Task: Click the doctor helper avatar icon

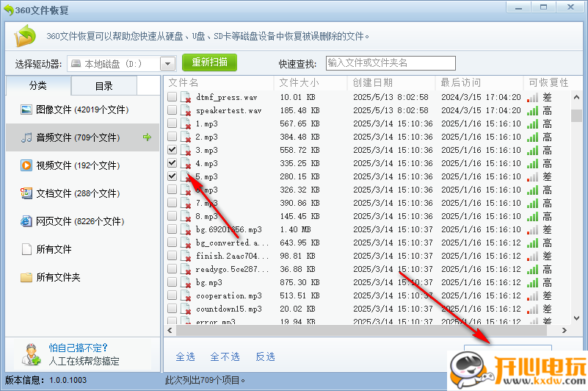Action: click(x=31, y=354)
